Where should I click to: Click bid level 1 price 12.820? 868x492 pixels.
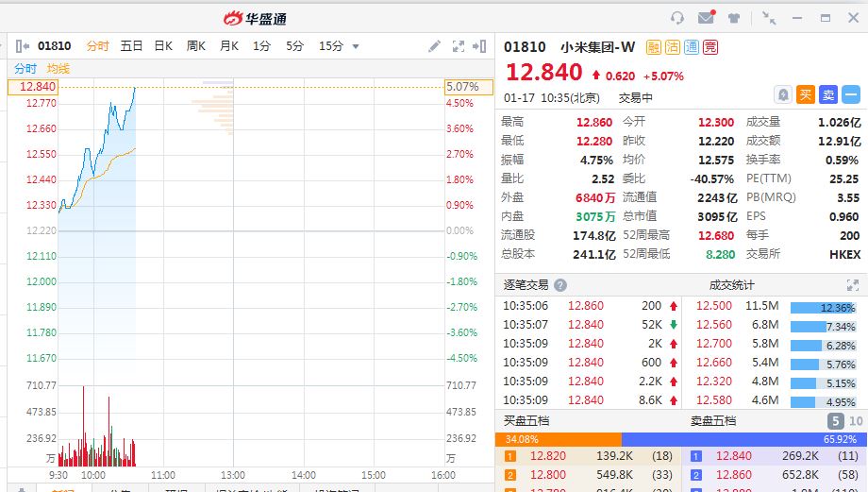548,456
